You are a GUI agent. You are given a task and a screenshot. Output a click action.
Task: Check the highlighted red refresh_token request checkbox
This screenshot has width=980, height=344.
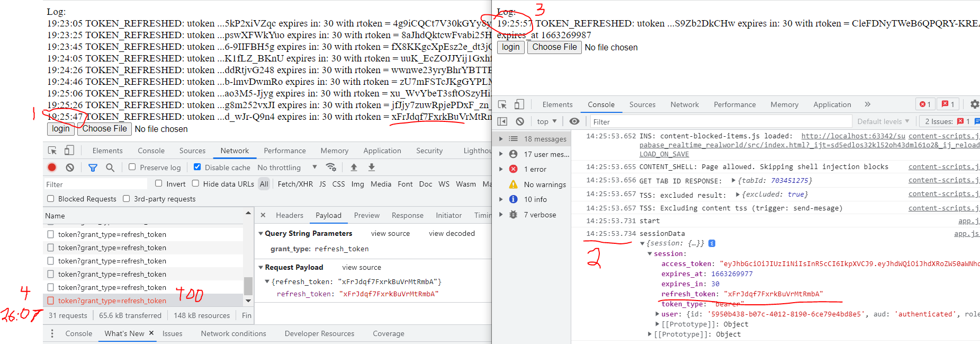tap(51, 301)
